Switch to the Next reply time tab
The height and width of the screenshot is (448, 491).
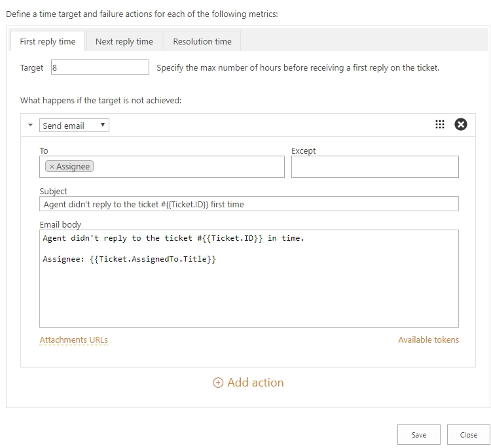click(x=124, y=41)
